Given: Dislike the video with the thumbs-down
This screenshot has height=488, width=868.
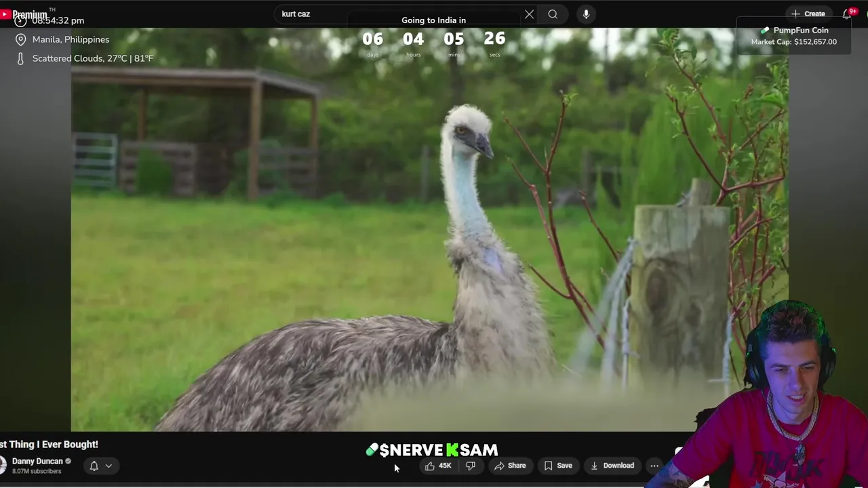Looking at the screenshot, I should pyautogui.click(x=471, y=466).
